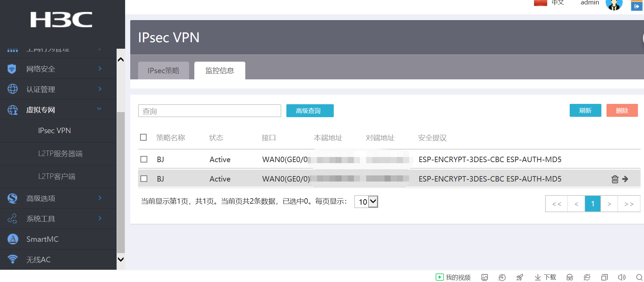The width and height of the screenshot is (644, 282).
Task: Open L2TP服务器端 in sidebar
Action: (x=60, y=154)
